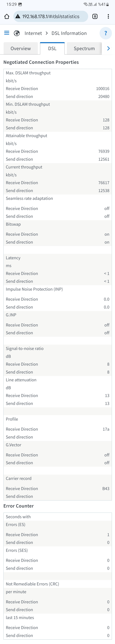
Task: Focus the address bar URL field
Action: 51,17
